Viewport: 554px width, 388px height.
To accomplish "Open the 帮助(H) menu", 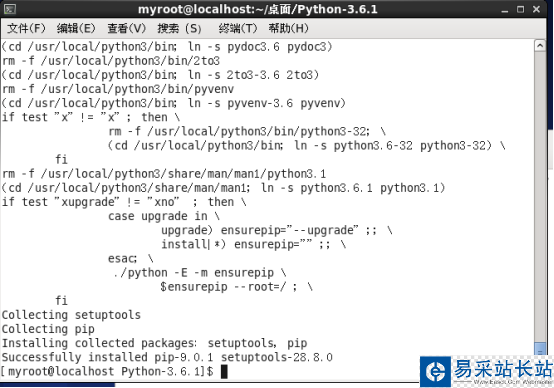I will click(288, 28).
